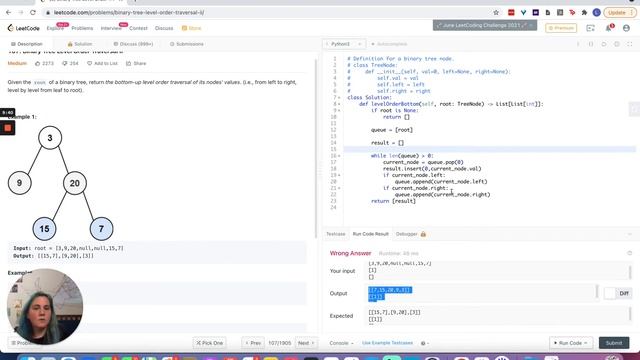Open Chrome's three-dot menu on Update
The image size is (640, 360).
pos(632,13)
